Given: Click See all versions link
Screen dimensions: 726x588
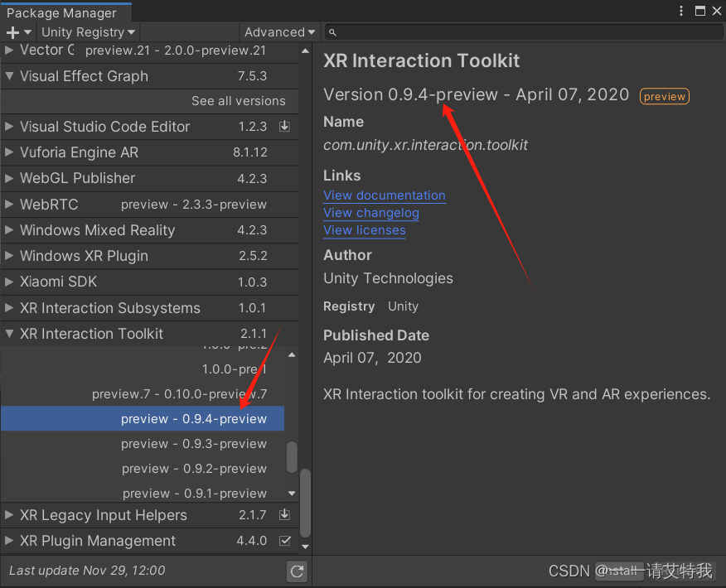Looking at the screenshot, I should tap(238, 101).
